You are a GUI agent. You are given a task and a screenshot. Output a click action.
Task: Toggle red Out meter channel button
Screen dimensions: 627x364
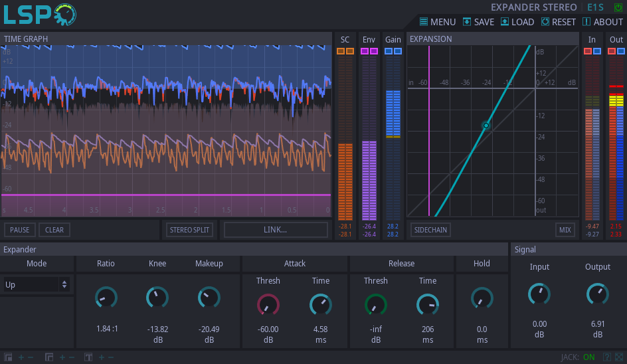coord(612,51)
